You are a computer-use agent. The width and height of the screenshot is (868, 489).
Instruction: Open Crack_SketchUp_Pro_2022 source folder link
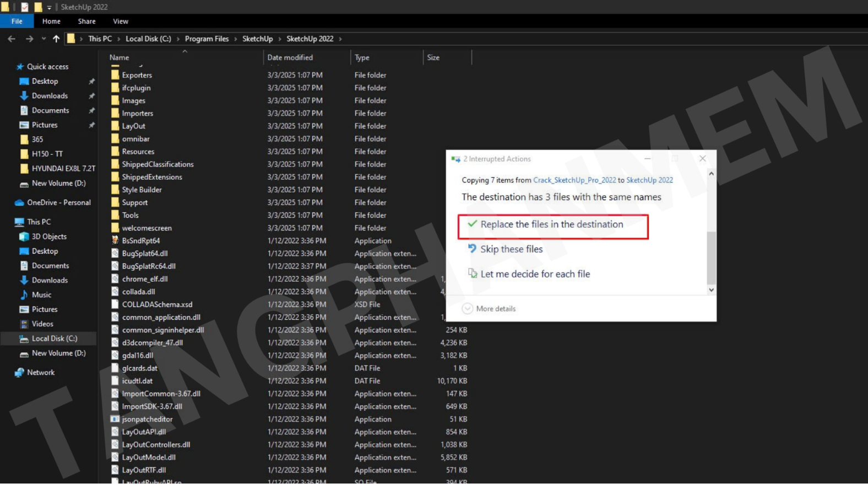574,180
